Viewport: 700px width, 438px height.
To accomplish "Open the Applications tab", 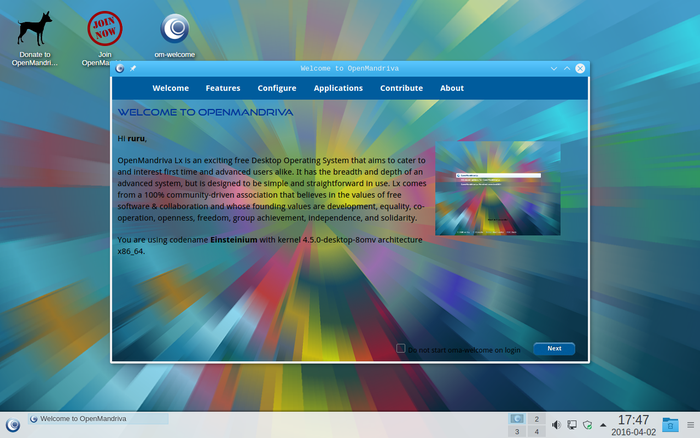I will pyautogui.click(x=338, y=88).
